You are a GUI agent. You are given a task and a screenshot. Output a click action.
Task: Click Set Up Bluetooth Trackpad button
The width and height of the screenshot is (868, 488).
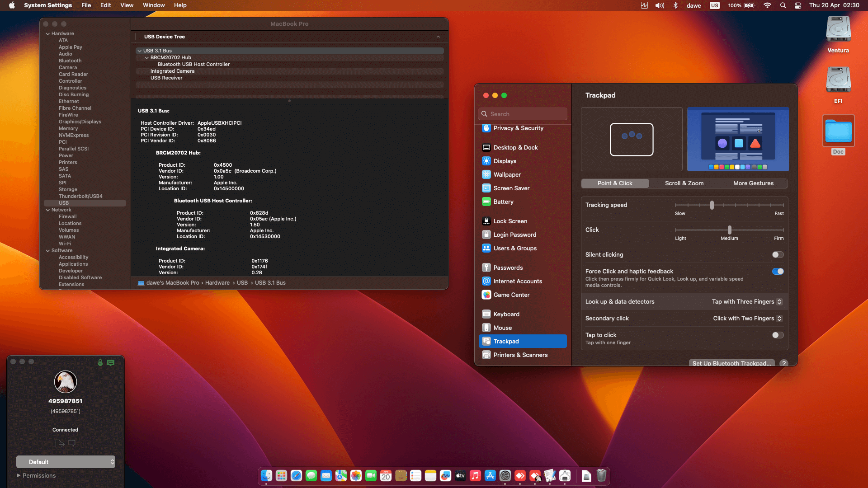tap(731, 363)
